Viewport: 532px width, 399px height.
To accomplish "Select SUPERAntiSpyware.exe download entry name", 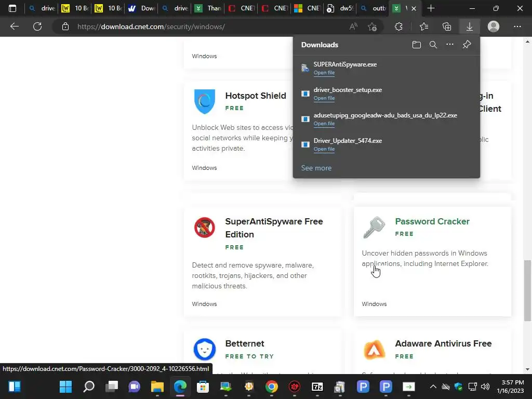I will pyautogui.click(x=345, y=64).
